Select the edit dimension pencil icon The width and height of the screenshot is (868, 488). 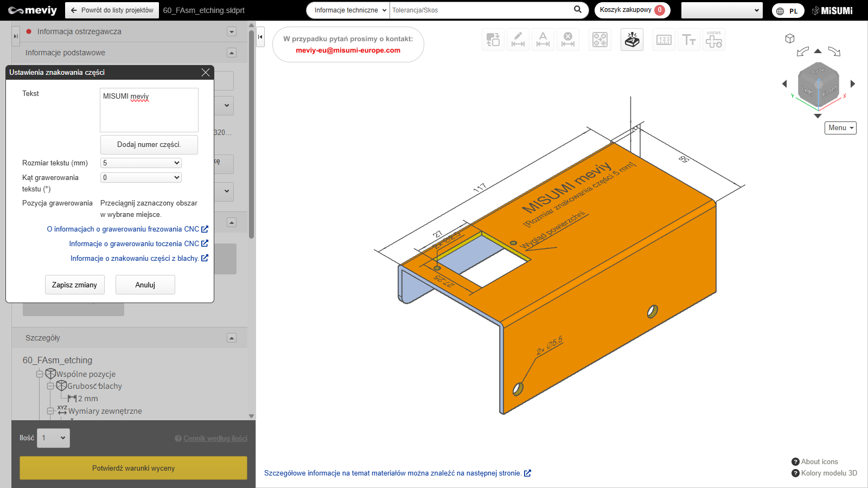point(518,40)
